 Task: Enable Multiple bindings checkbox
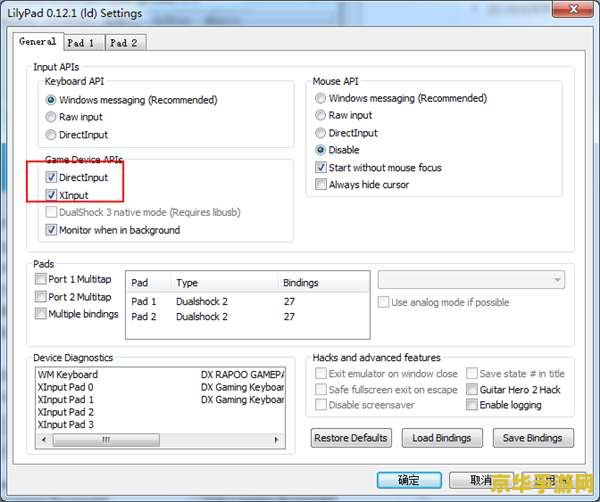[41, 314]
